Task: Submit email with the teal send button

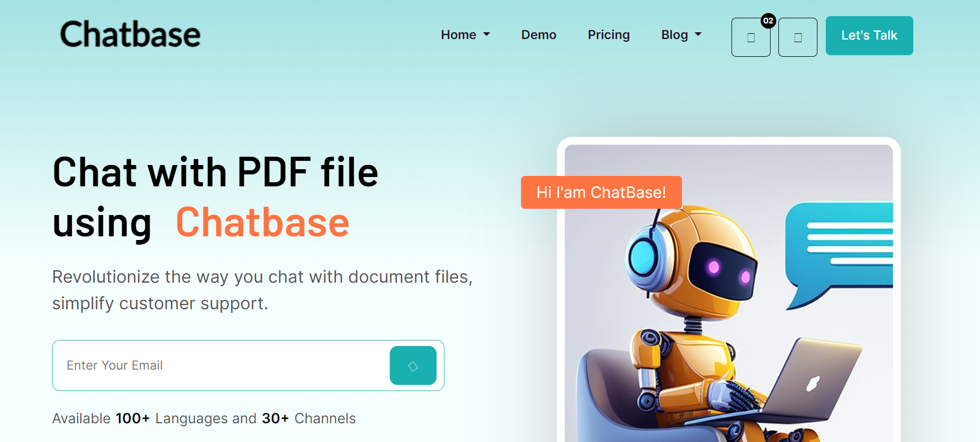Action: [413, 365]
